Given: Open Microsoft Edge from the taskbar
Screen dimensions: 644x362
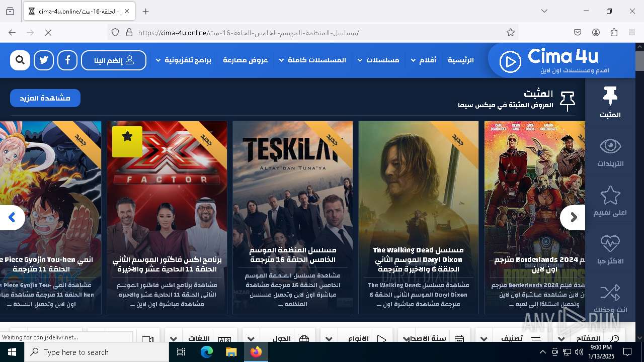Looking at the screenshot, I should (207, 352).
